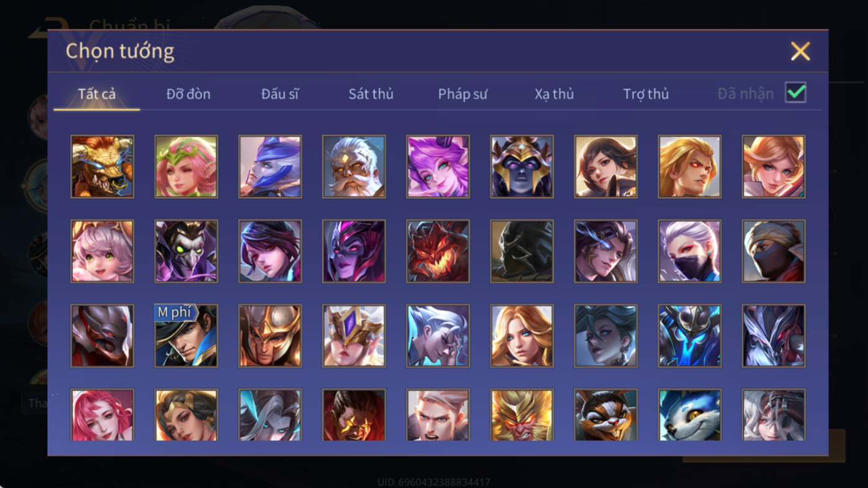The height and width of the screenshot is (488, 868).
Task: Pick the golden monkey king hero
Action: tap(522, 415)
